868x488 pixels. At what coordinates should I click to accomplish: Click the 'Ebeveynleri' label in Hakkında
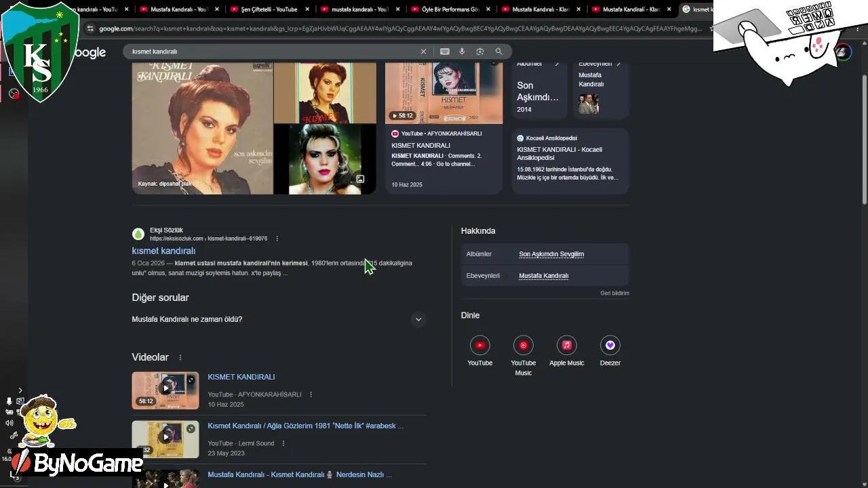click(x=483, y=276)
